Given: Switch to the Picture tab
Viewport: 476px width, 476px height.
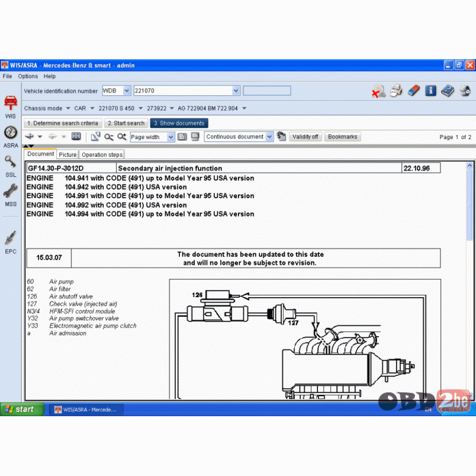Looking at the screenshot, I should pyautogui.click(x=67, y=155).
